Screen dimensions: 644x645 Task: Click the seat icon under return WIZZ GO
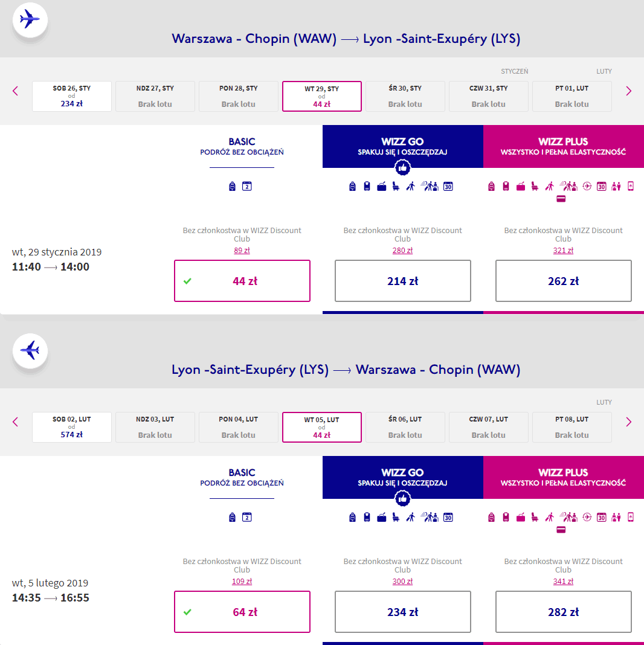tap(396, 518)
